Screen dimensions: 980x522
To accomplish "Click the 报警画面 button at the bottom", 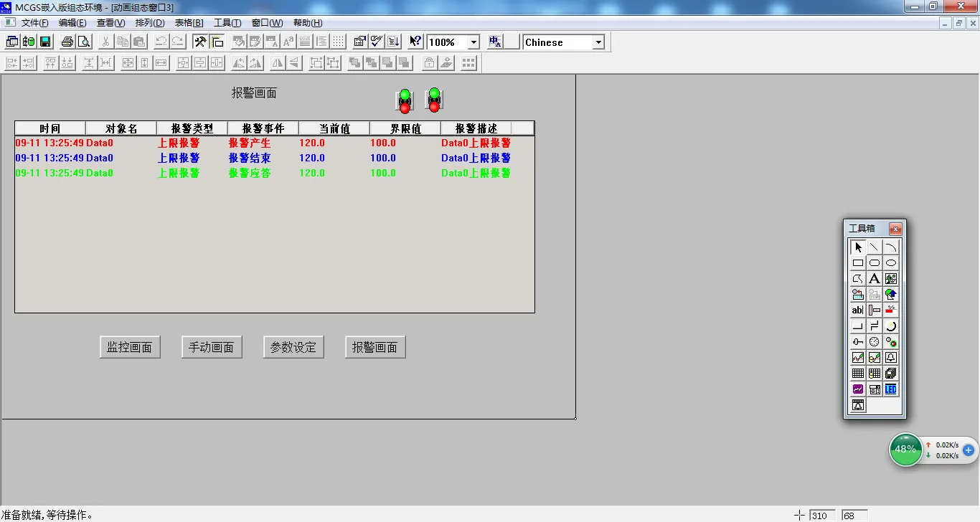I will 375,347.
